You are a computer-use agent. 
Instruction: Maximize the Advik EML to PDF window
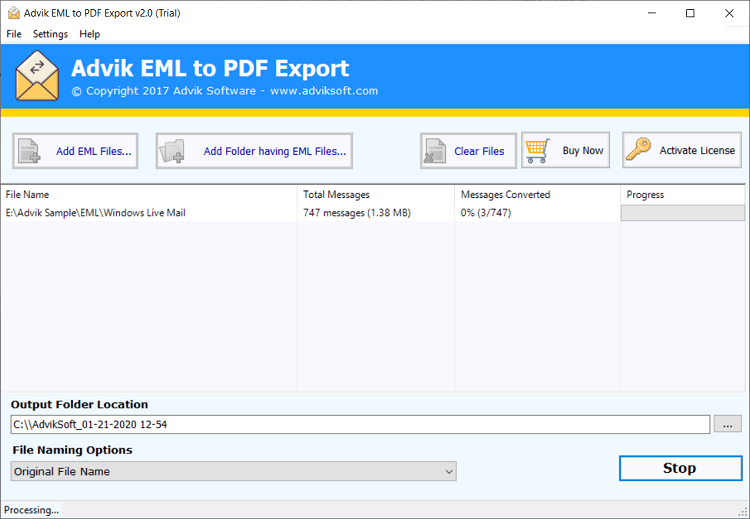pyautogui.click(x=690, y=13)
